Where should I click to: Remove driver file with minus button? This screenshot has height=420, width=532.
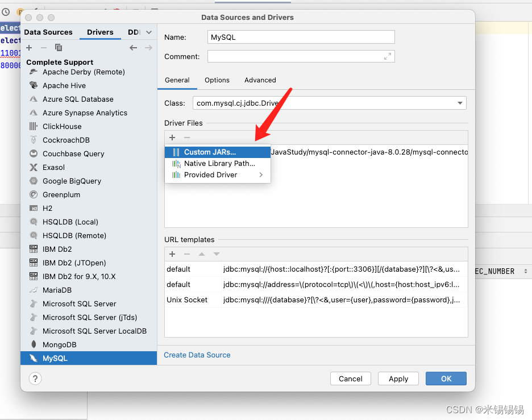click(187, 138)
